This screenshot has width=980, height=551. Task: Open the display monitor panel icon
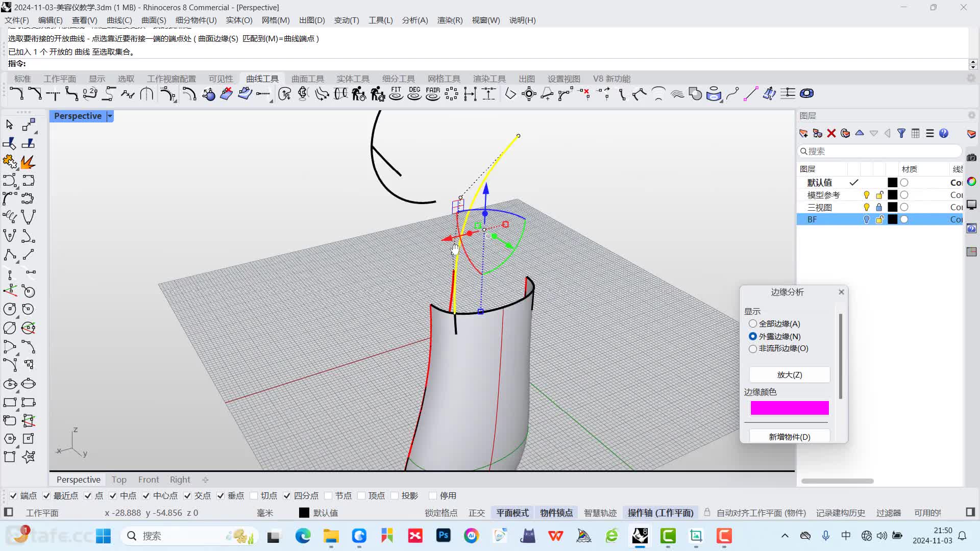click(972, 205)
